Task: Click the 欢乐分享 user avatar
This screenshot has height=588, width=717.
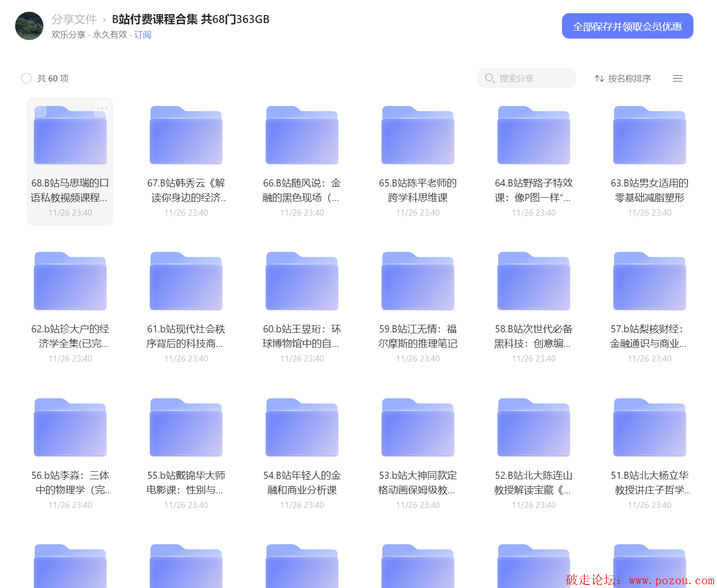Action: point(29,26)
